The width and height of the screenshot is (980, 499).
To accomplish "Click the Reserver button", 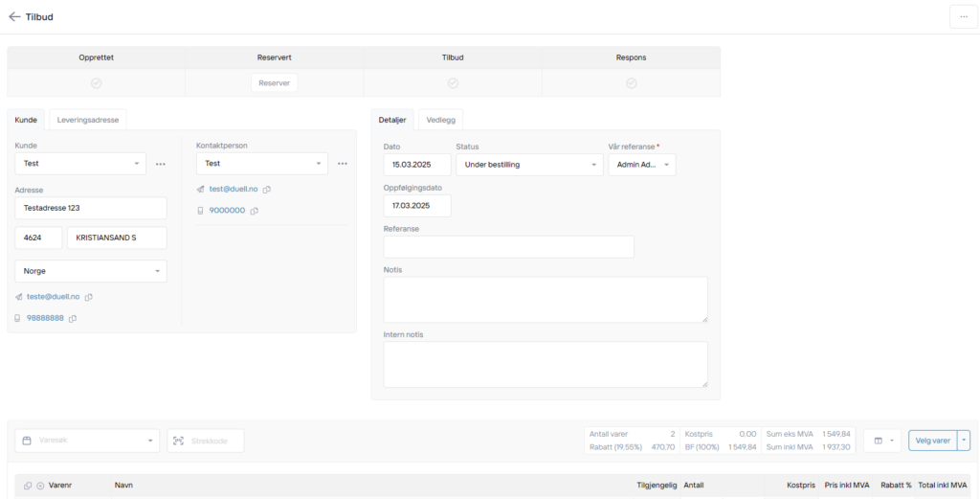I will point(275,83).
